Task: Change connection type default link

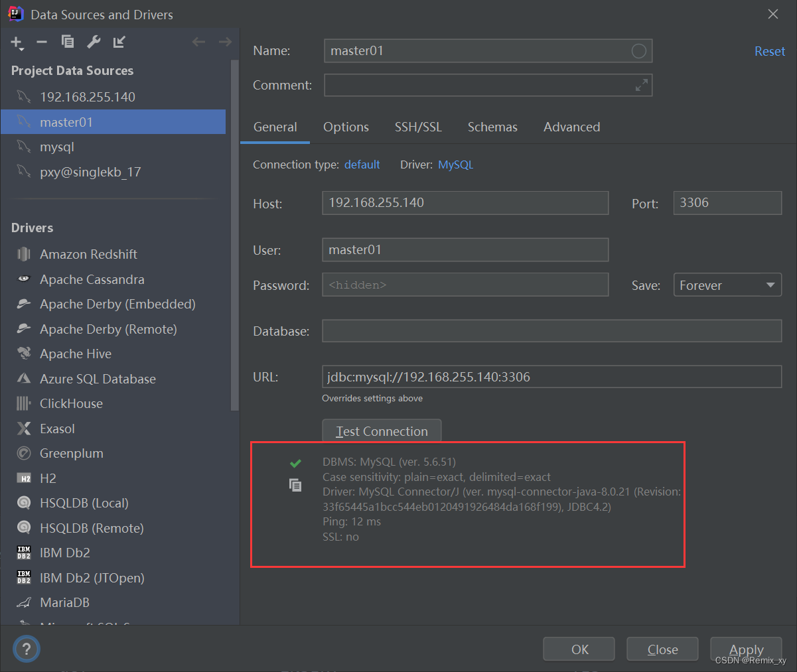Action: 362,165
